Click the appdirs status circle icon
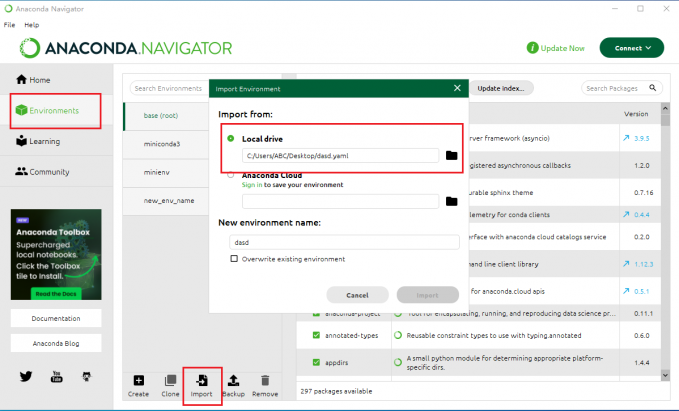Image resolution: width=679 pixels, height=411 pixels. tap(398, 362)
